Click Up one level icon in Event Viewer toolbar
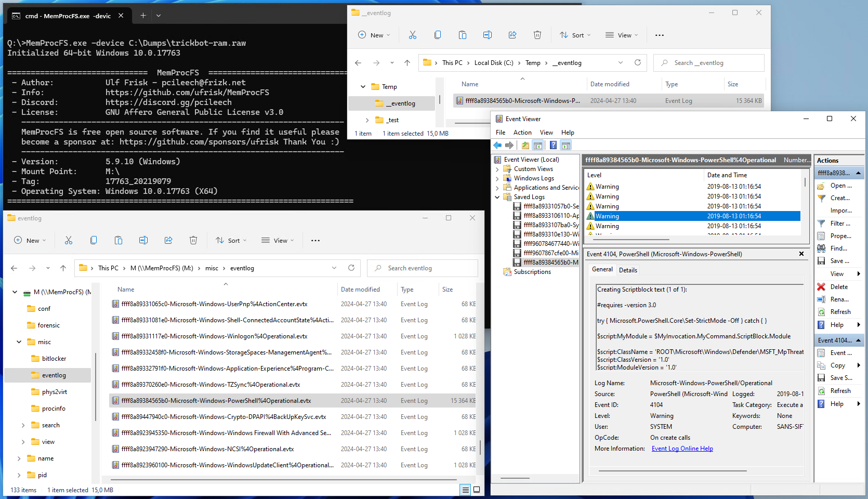868x499 pixels. coord(525,145)
